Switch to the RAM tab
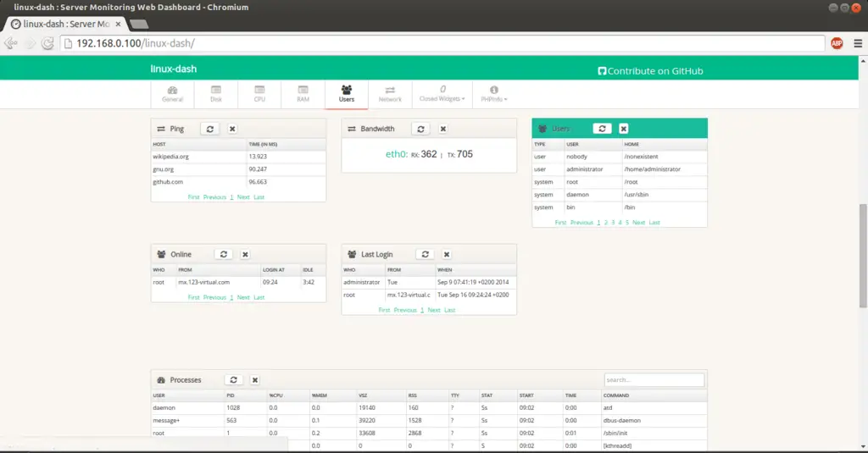Image resolution: width=868 pixels, height=453 pixels. click(x=303, y=94)
